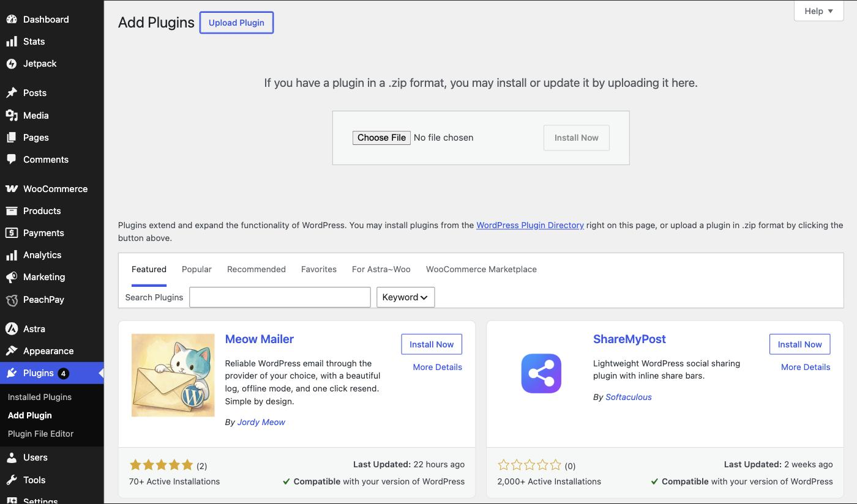This screenshot has width=857, height=504.
Task: Open Plugin File Editor in the submenu
Action: coord(40,434)
